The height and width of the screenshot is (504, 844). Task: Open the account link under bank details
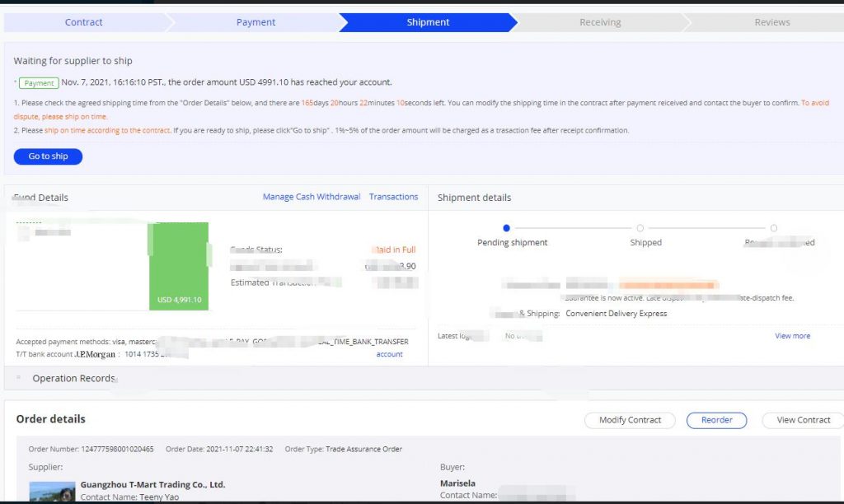(389, 354)
